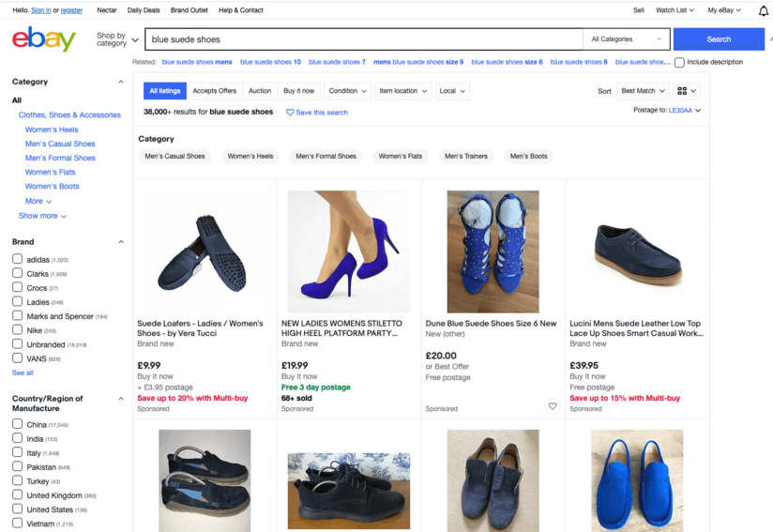Select the Men's Boots chip

pyautogui.click(x=528, y=157)
